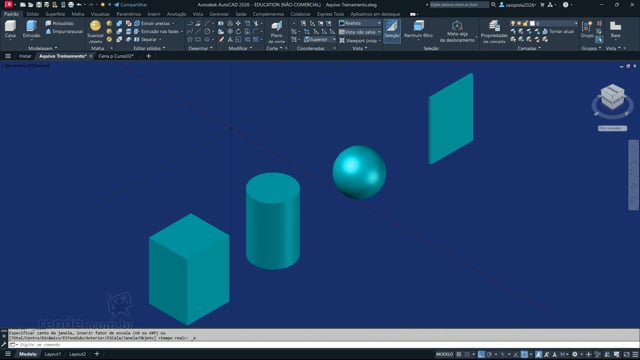Image resolution: width=640 pixels, height=360 pixels.
Task: Click the Rotate tool in Modificar panel
Action: (238, 31)
